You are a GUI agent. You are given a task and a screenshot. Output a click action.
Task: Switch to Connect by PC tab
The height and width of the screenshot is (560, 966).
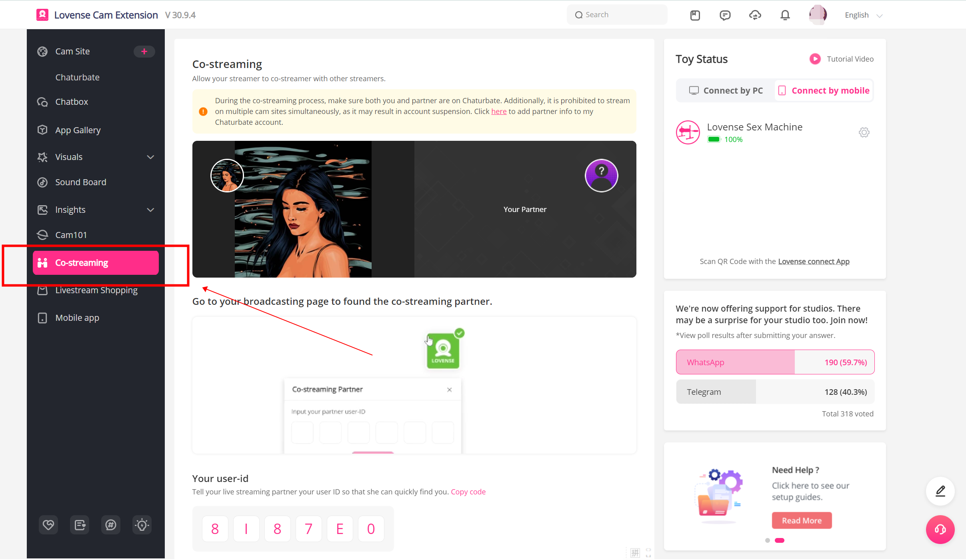[x=726, y=90]
